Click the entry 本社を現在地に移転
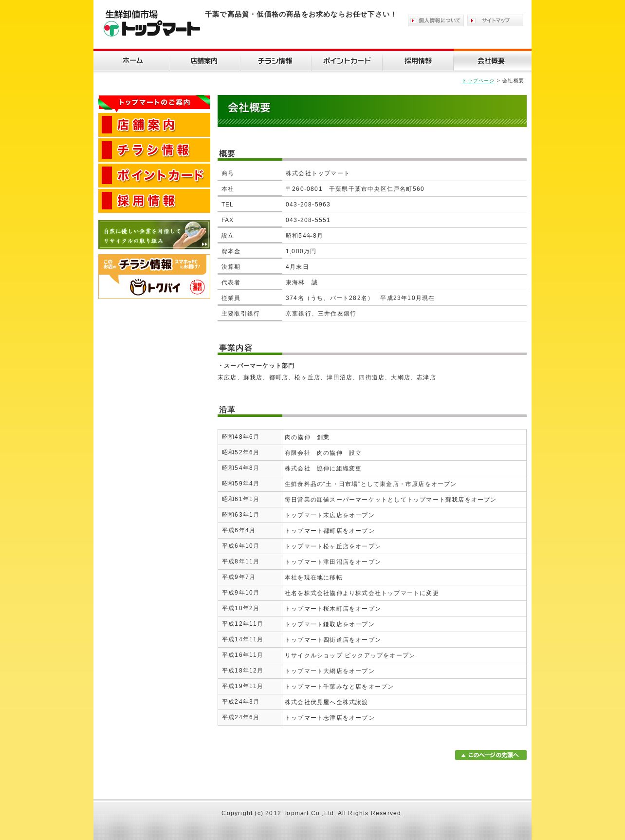The image size is (625, 840). pos(313,578)
